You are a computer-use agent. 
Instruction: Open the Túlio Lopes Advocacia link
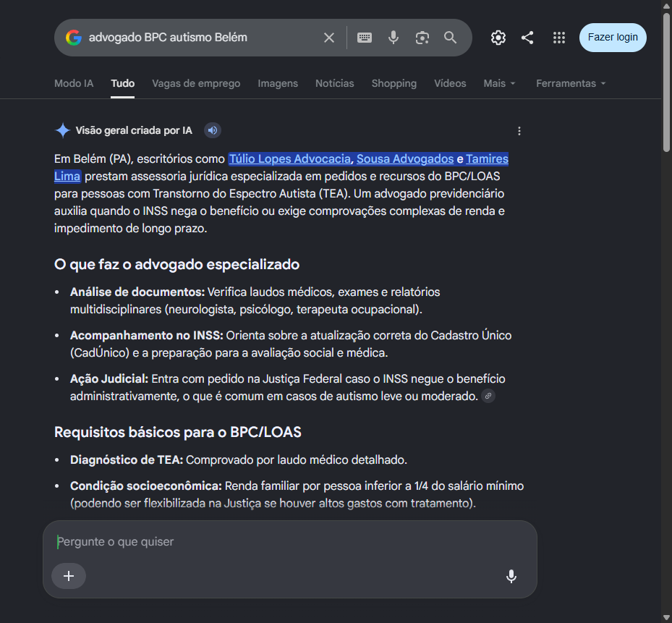290,158
